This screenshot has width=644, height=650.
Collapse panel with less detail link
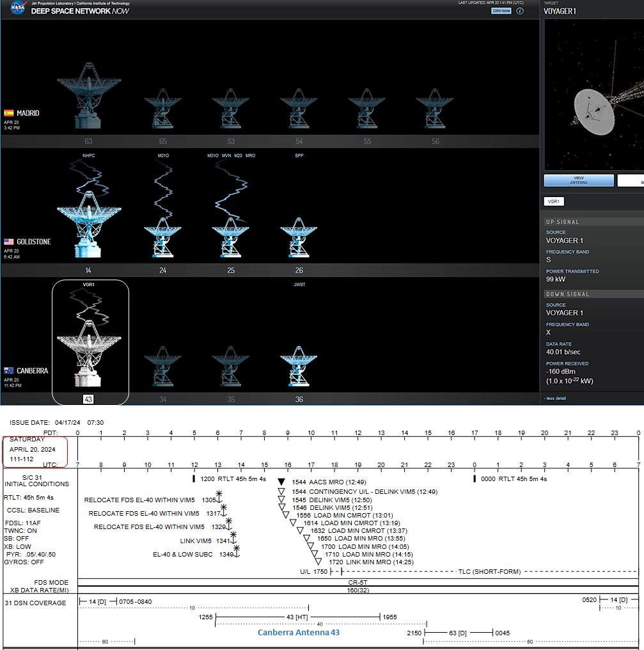554,398
